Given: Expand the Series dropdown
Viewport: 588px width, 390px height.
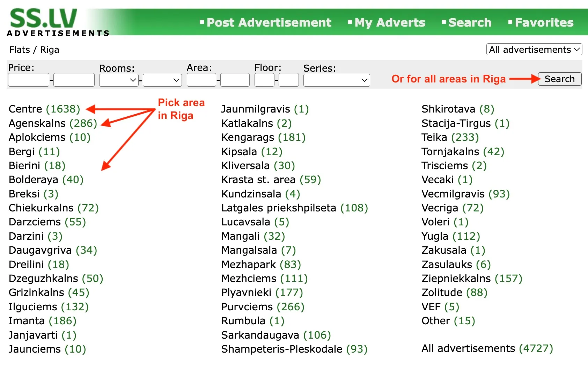Looking at the screenshot, I should [336, 80].
